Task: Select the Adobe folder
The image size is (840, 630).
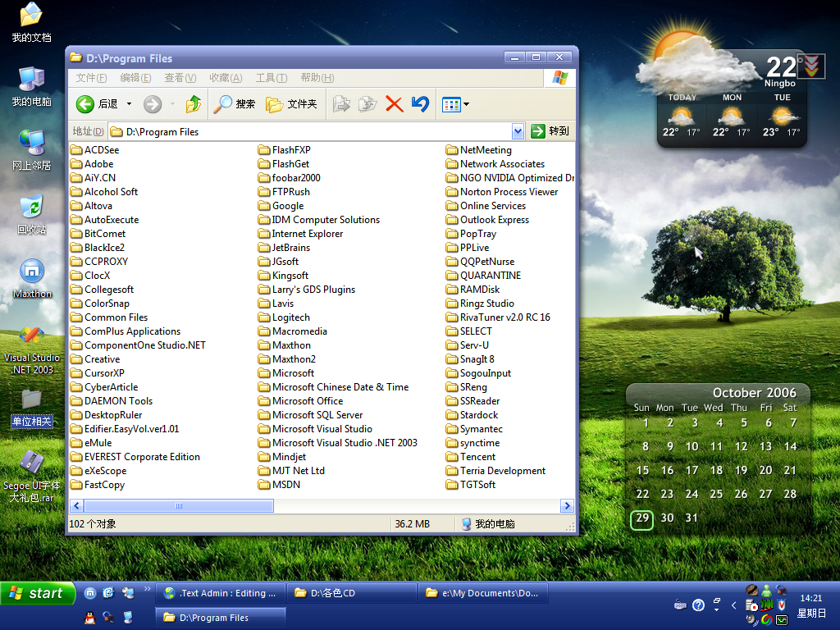Action: pos(92,164)
